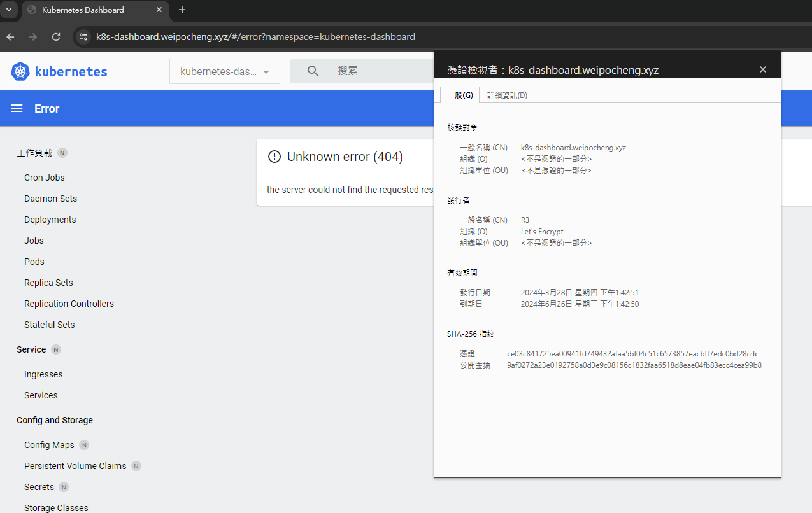Open Jobs in sidebar
The height and width of the screenshot is (513, 812).
point(34,241)
